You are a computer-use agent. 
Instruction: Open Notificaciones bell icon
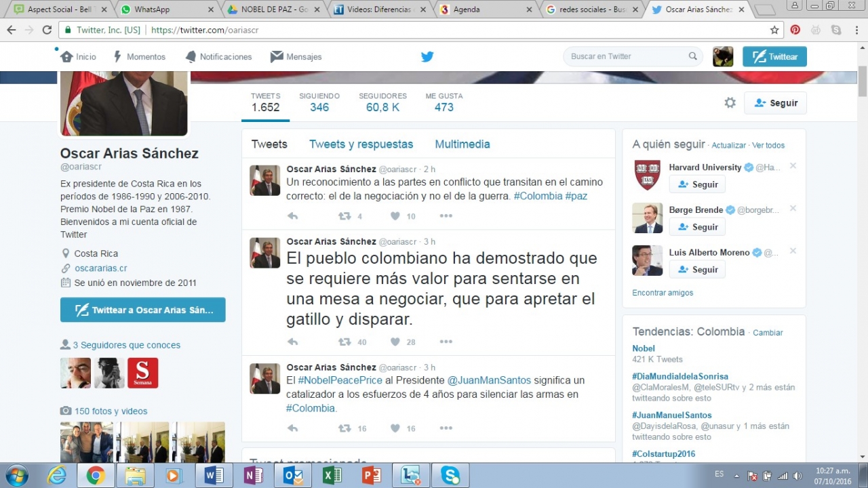(191, 57)
